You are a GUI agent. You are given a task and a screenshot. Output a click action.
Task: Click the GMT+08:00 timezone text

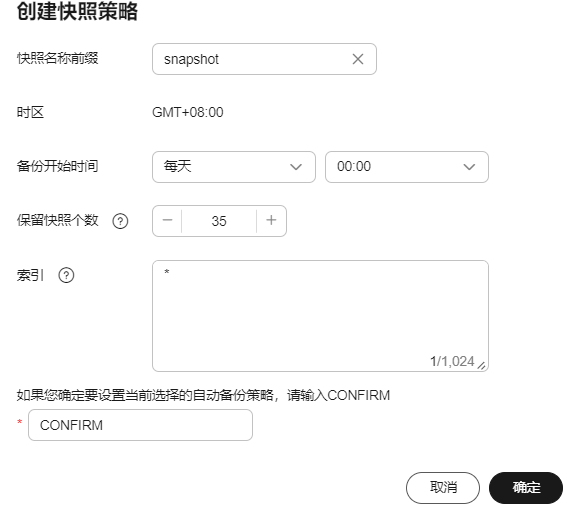(x=188, y=112)
